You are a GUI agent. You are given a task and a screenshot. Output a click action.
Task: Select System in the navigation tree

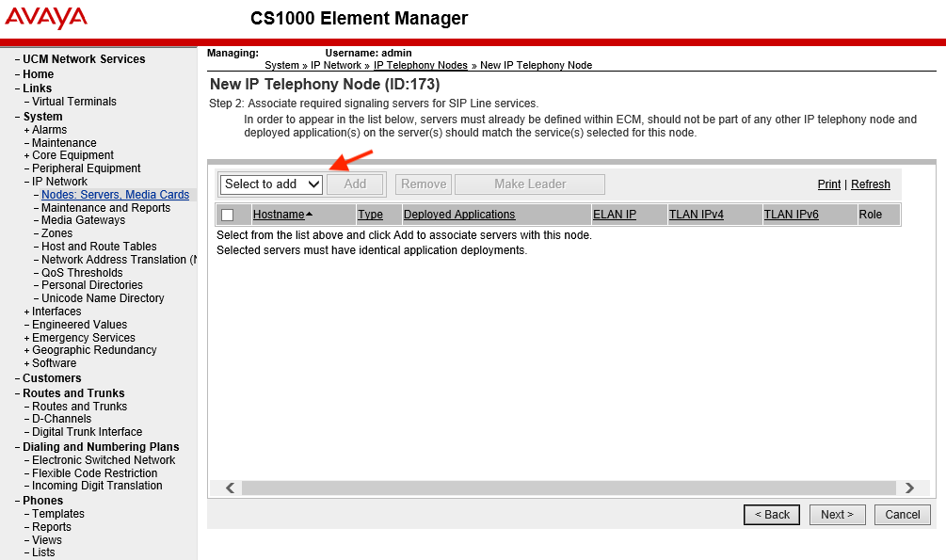pyautogui.click(x=42, y=117)
